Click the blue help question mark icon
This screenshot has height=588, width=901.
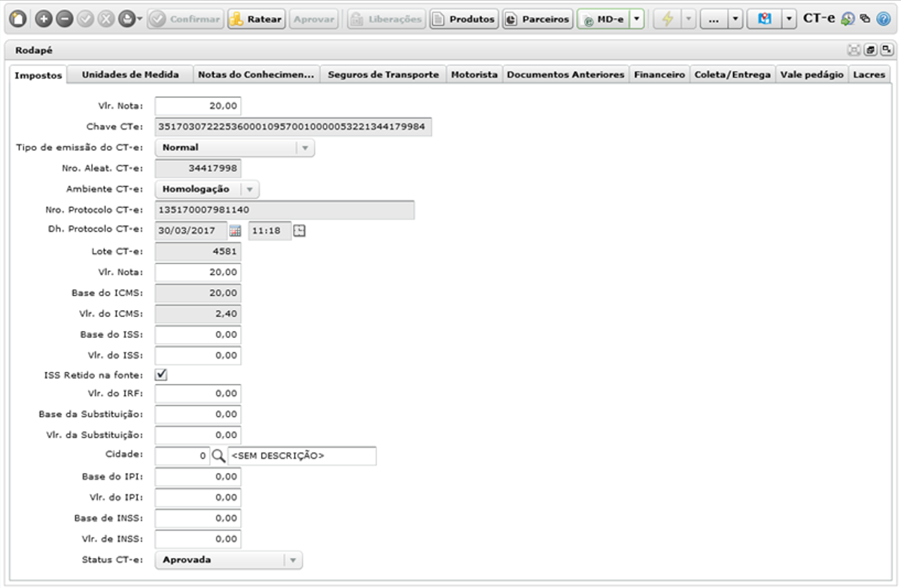pyautogui.click(x=883, y=19)
